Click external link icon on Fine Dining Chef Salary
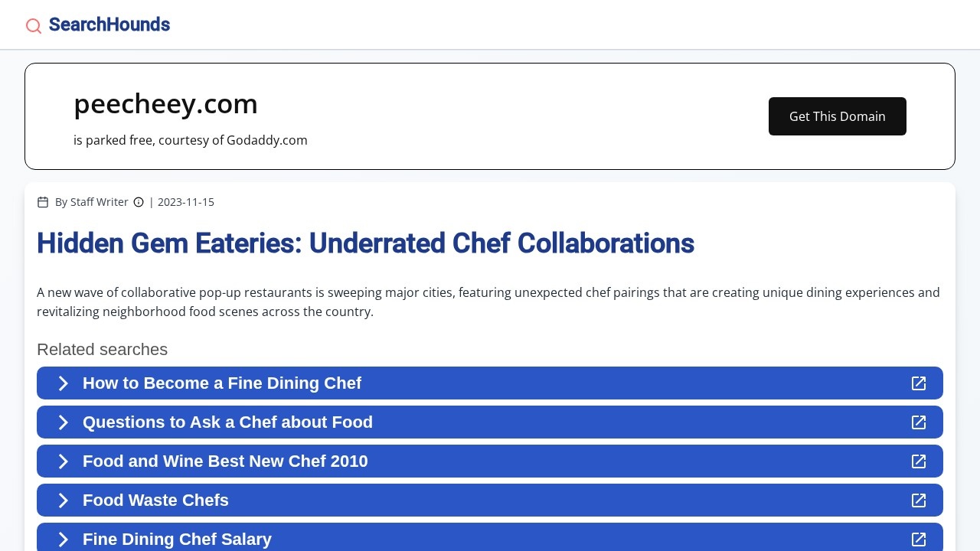This screenshot has height=551, width=980. (919, 539)
